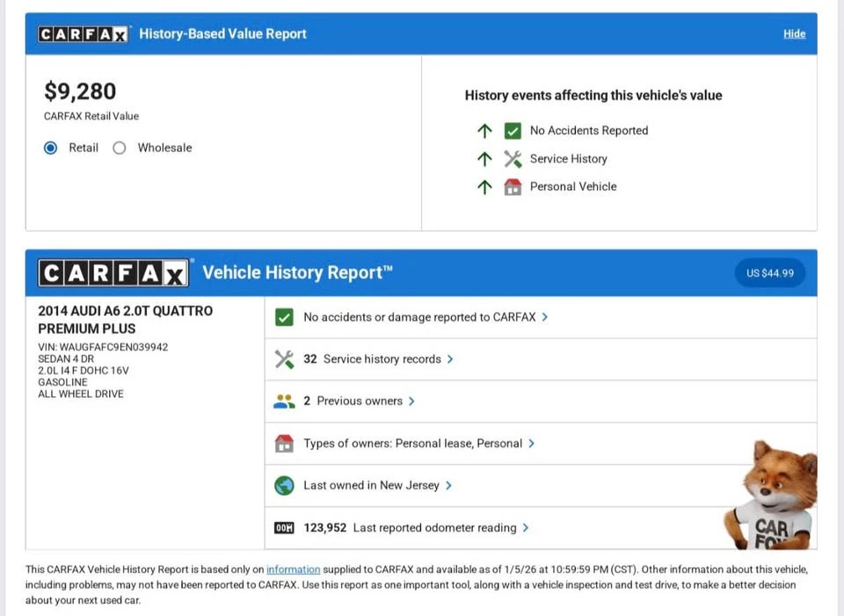The image size is (844, 616).
Task: Click the Retail label text
Action: 84,148
